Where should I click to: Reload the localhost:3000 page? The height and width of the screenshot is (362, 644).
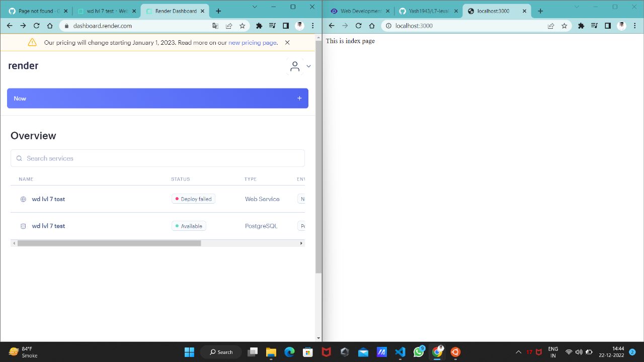pos(358,26)
